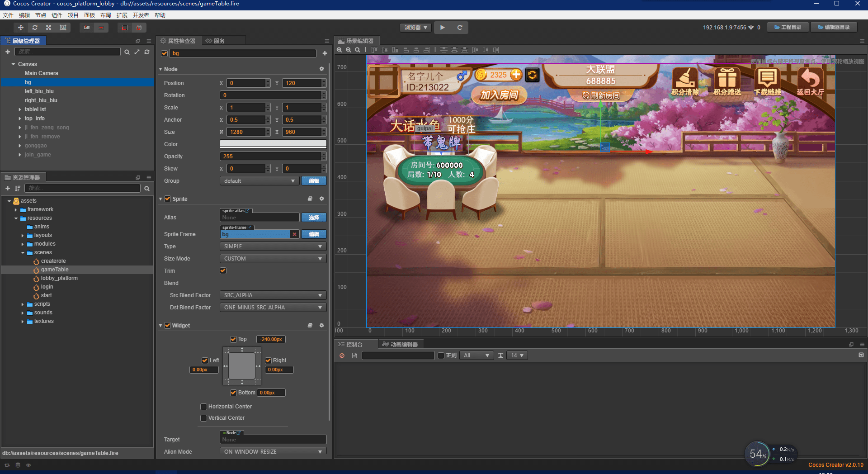Clear the console log icon

point(342,355)
